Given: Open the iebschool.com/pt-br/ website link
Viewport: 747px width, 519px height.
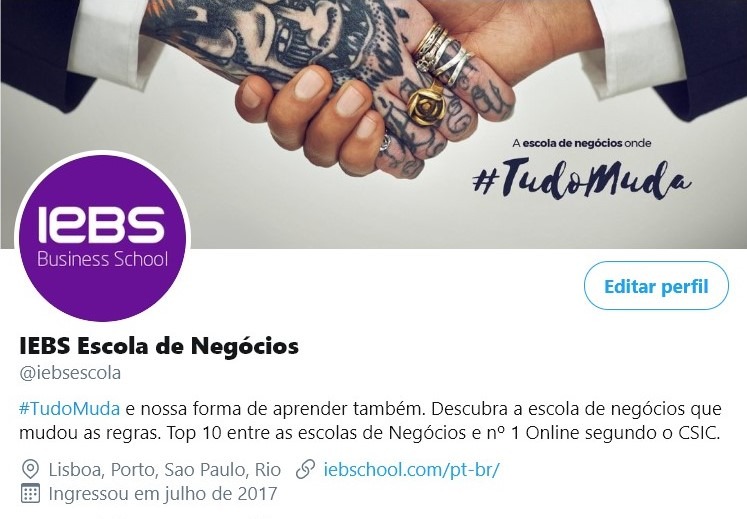Looking at the screenshot, I should (411, 469).
